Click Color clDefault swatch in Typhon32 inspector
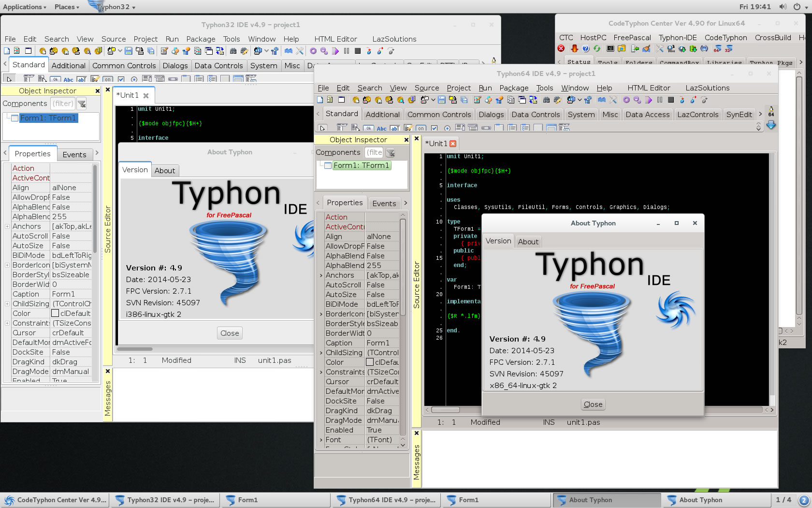Viewport: 812px width, 508px height. (55, 314)
